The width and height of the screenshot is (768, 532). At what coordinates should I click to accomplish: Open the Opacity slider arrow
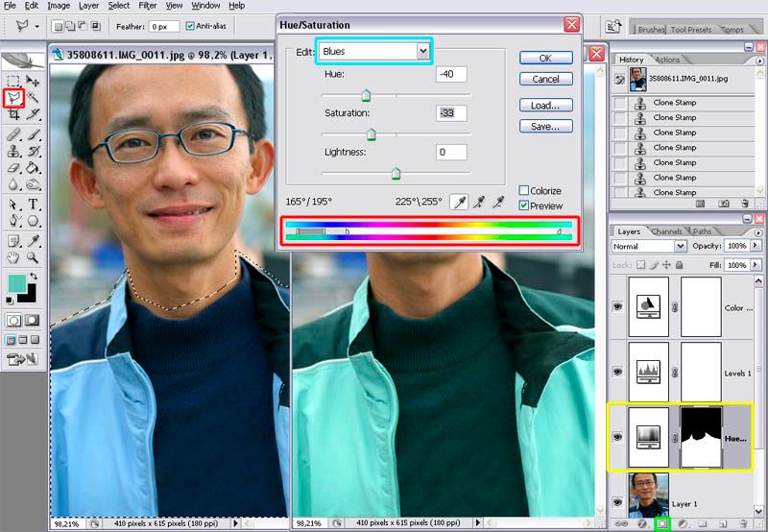tap(756, 246)
